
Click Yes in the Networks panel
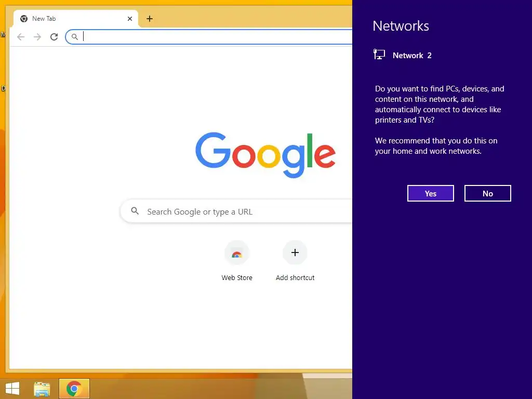pyautogui.click(x=430, y=193)
